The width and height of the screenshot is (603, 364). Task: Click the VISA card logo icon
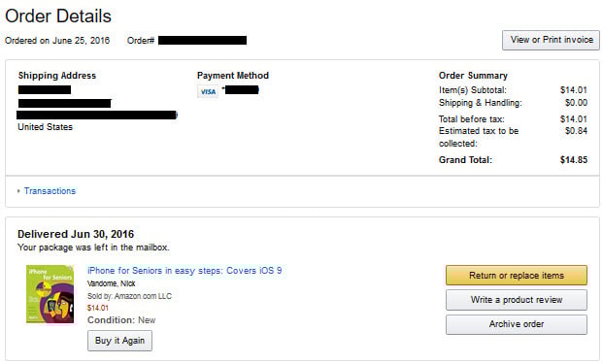point(208,91)
